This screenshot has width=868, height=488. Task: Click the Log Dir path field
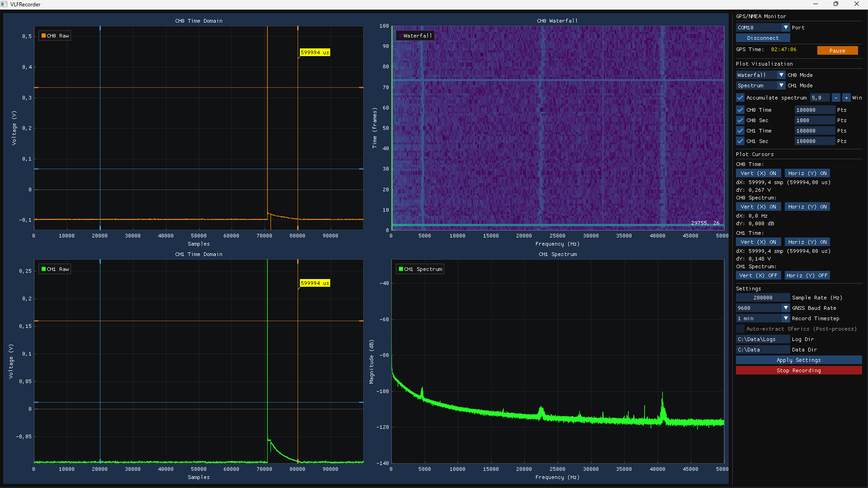pos(763,339)
